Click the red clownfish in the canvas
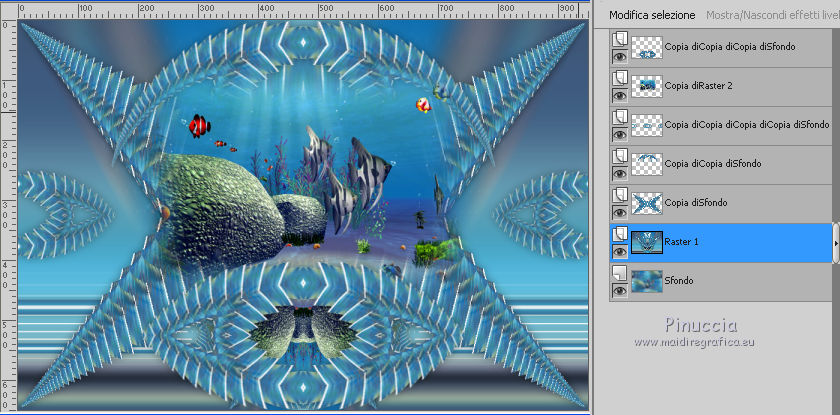The height and width of the screenshot is (415, 840). coord(199,126)
